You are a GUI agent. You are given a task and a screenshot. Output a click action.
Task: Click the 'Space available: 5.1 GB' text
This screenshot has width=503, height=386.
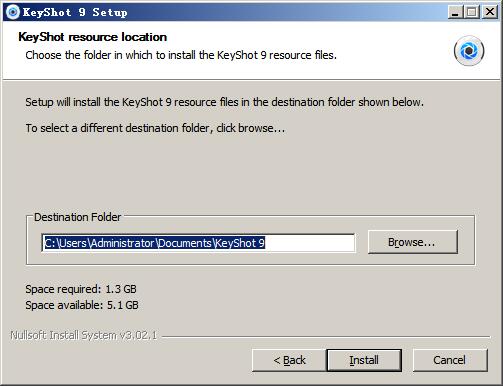(x=82, y=305)
